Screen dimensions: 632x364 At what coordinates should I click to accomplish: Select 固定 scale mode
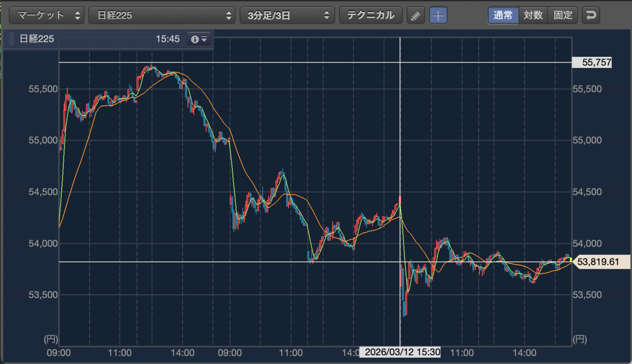pos(563,15)
